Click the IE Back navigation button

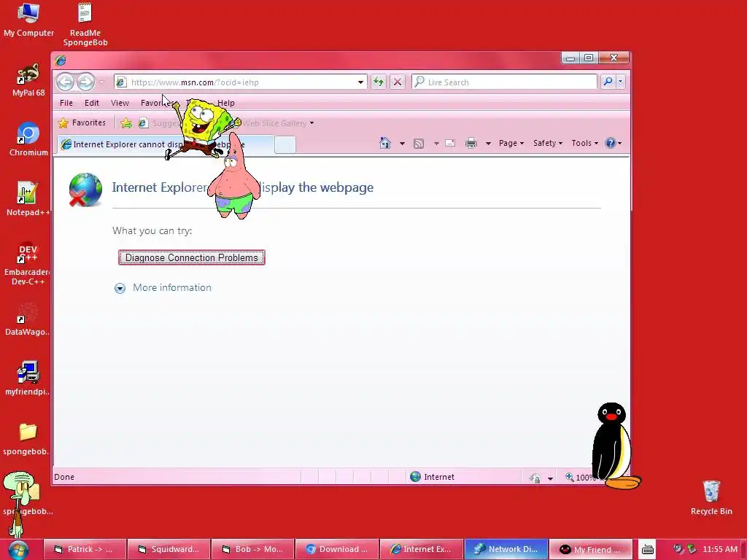click(65, 82)
